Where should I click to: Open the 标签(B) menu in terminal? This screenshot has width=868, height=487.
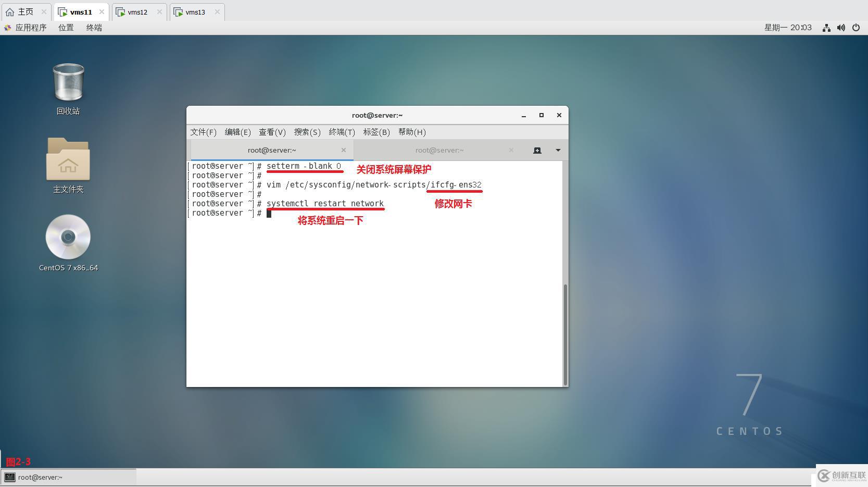376,132
